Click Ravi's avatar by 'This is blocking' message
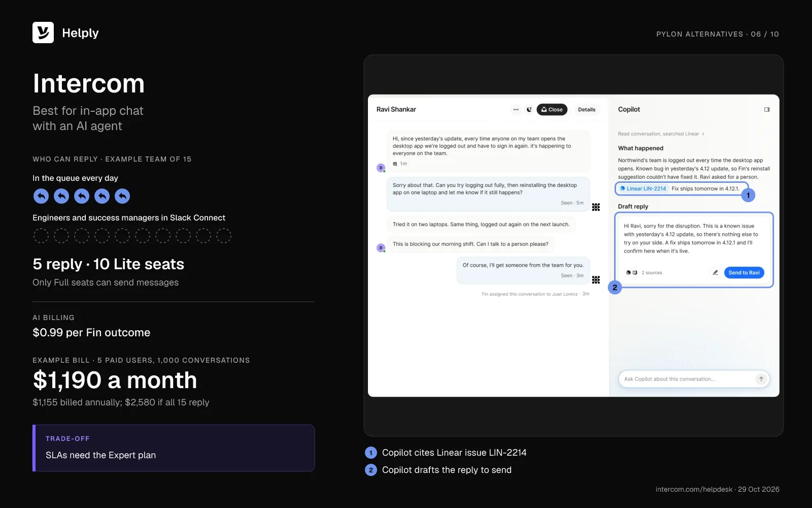 coord(381,248)
